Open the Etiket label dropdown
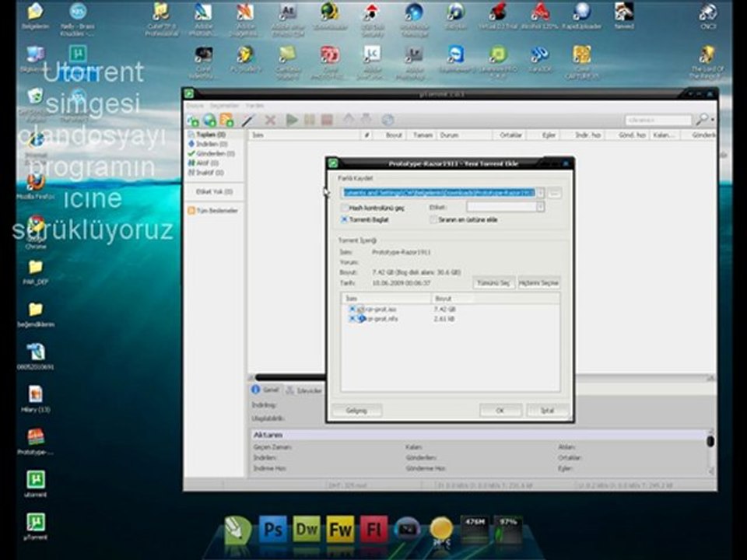747x560 pixels. (540, 207)
